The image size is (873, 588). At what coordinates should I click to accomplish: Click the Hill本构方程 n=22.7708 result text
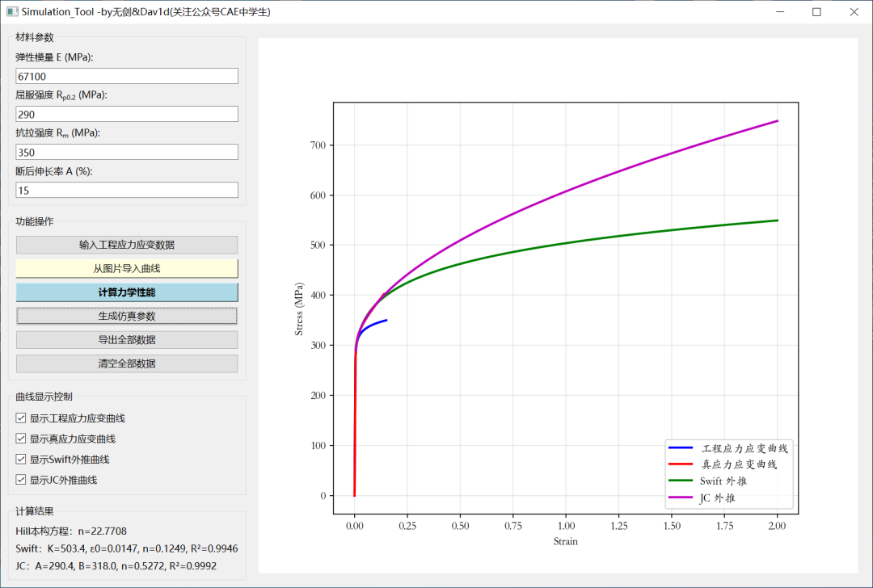pyautogui.click(x=71, y=531)
